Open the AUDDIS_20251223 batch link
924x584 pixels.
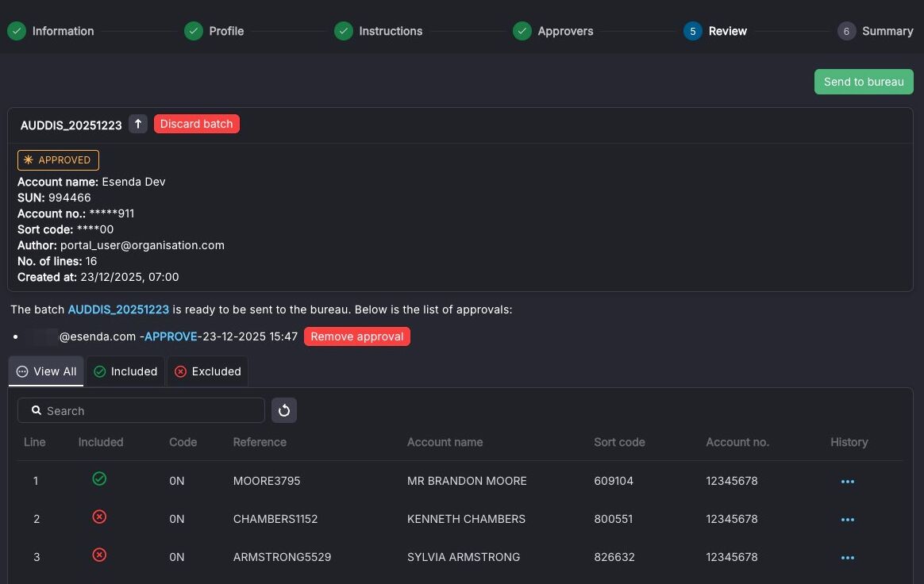(x=118, y=309)
